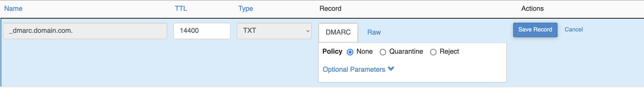Click the Record column heading
The height and width of the screenshot is (88, 644).
[x=330, y=9]
